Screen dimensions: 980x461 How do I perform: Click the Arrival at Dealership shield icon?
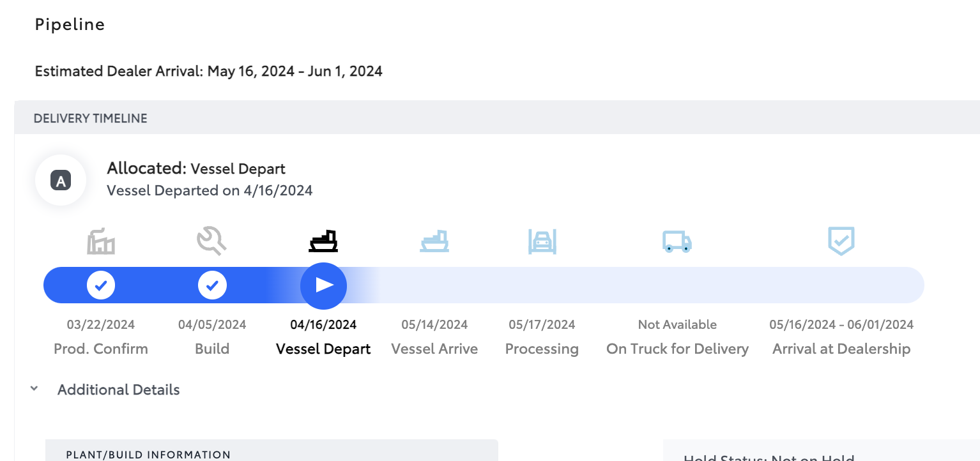click(841, 241)
